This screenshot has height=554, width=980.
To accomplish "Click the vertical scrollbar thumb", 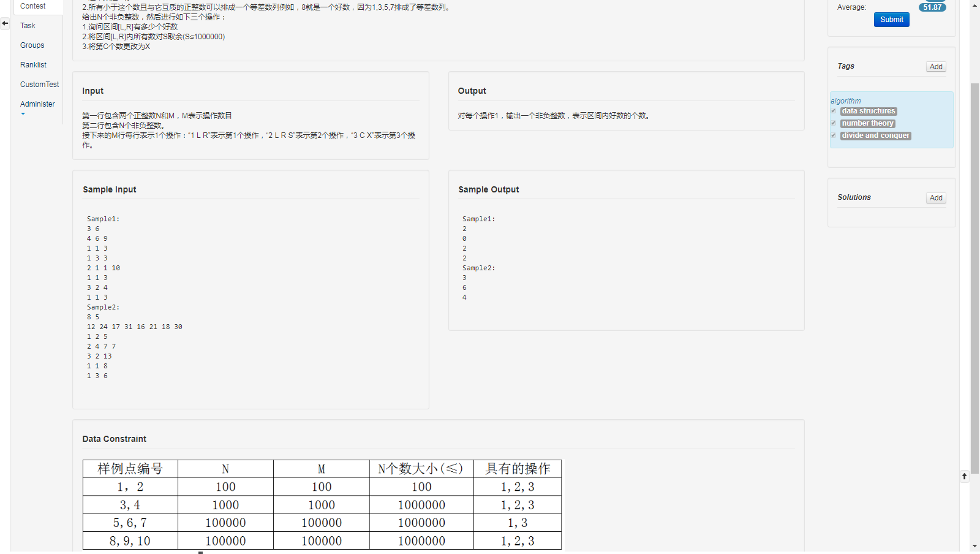I will (974, 278).
